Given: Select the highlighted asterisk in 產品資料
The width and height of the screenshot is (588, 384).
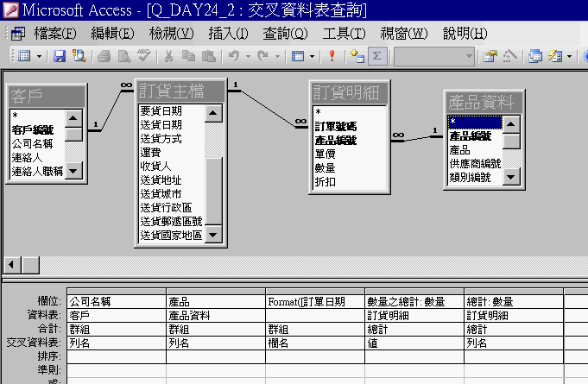Looking at the screenshot, I should coord(475,123).
